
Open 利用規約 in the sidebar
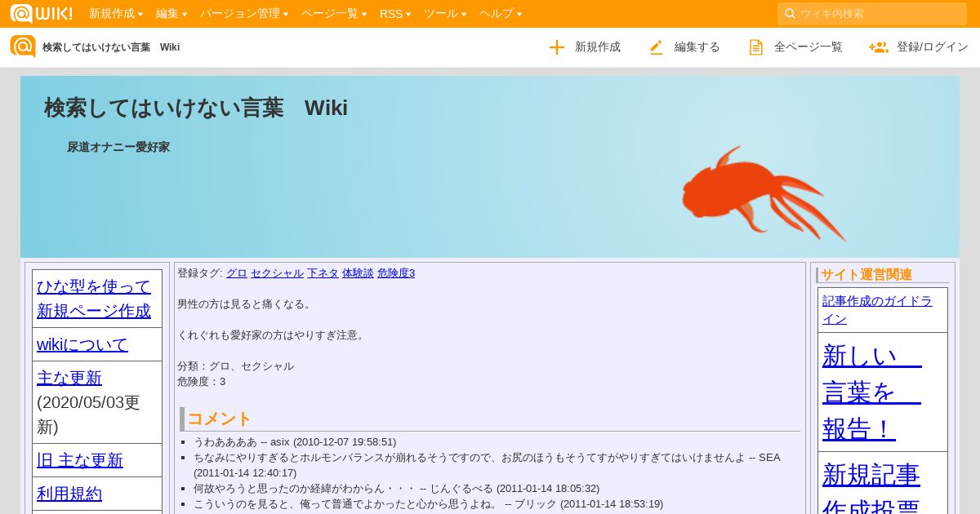click(x=69, y=494)
